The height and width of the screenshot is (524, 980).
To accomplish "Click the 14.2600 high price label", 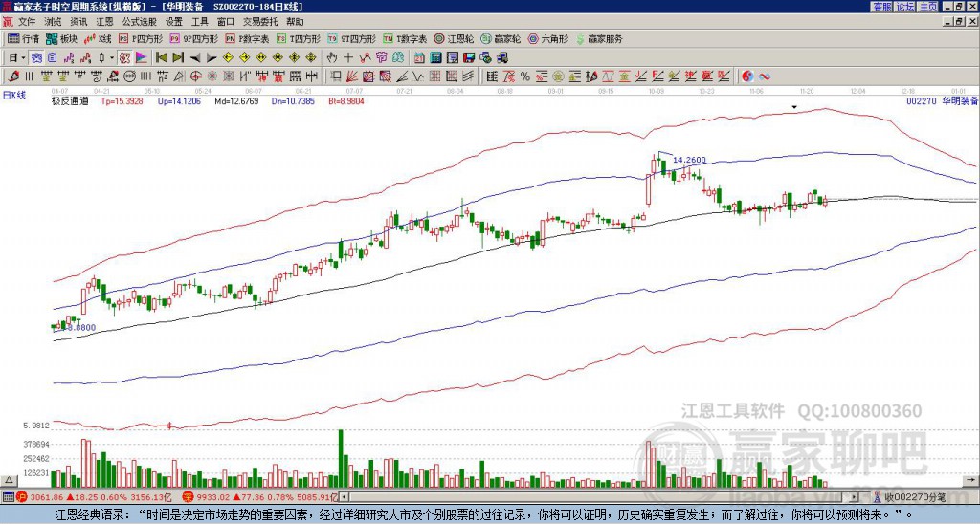I will tap(689, 160).
